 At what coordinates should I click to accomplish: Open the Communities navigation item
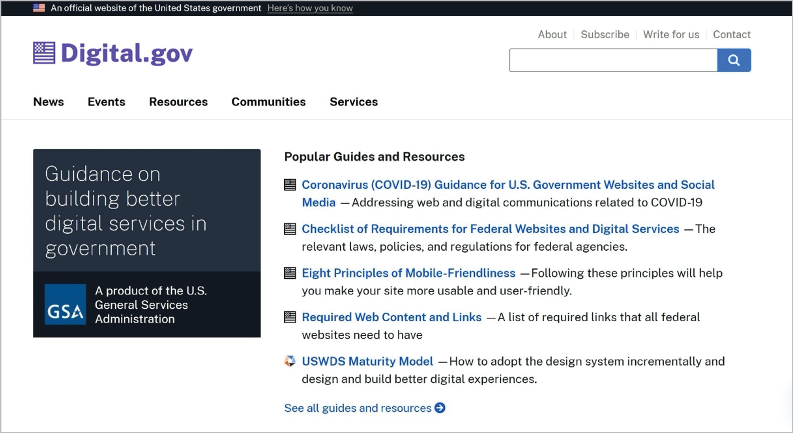(268, 102)
